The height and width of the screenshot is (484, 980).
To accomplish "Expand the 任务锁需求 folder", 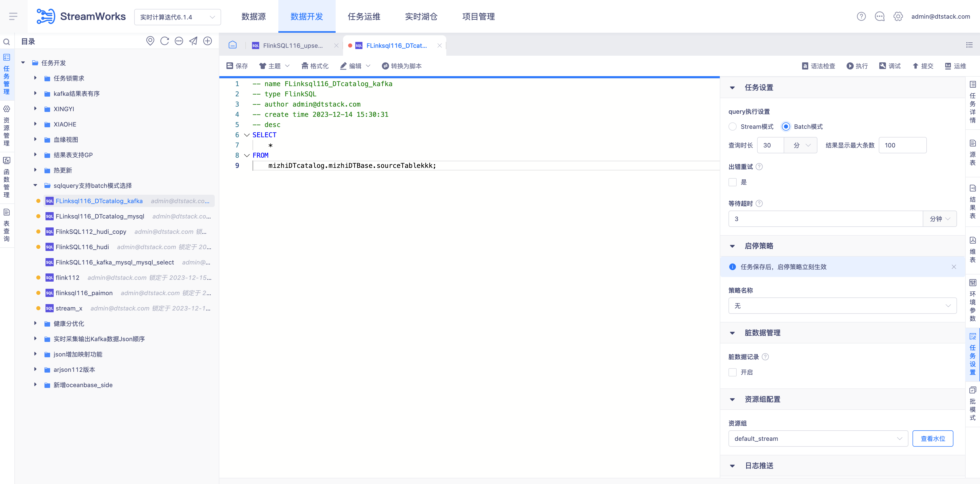I will (35, 78).
